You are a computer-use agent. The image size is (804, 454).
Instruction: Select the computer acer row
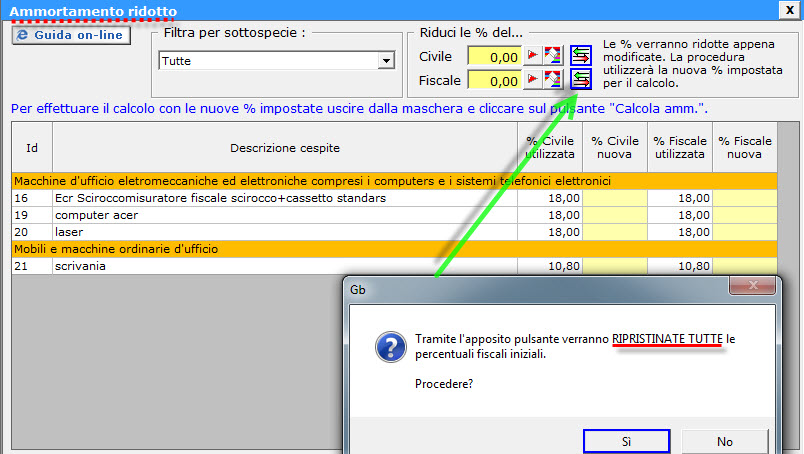(283, 215)
